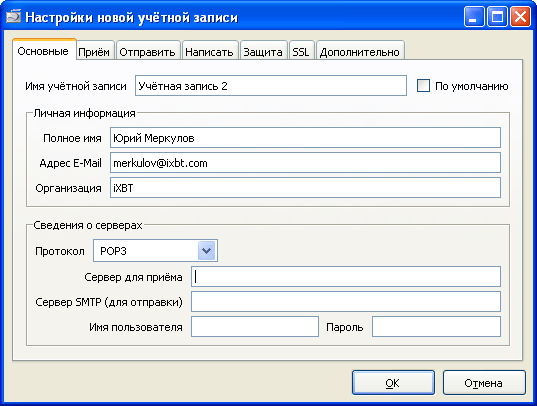This screenshot has height=406, width=537.
Task: Click the Полное имя input field
Action: [x=305, y=138]
